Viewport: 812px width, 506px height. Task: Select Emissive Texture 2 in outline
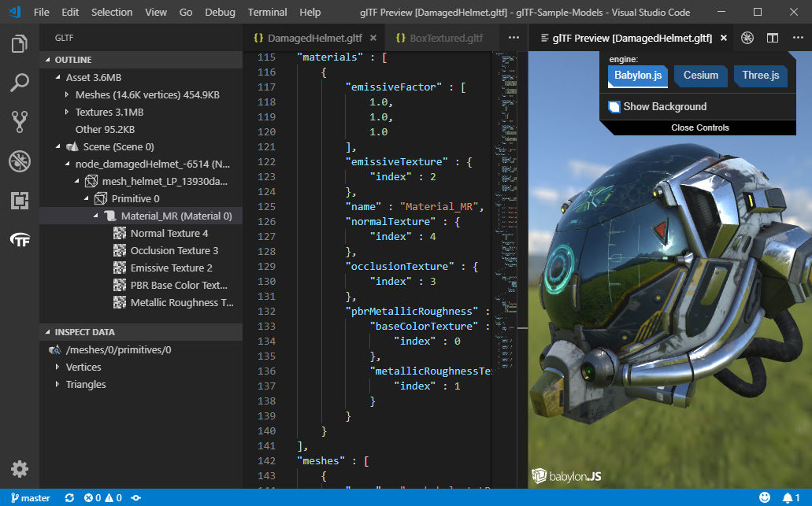click(x=172, y=268)
